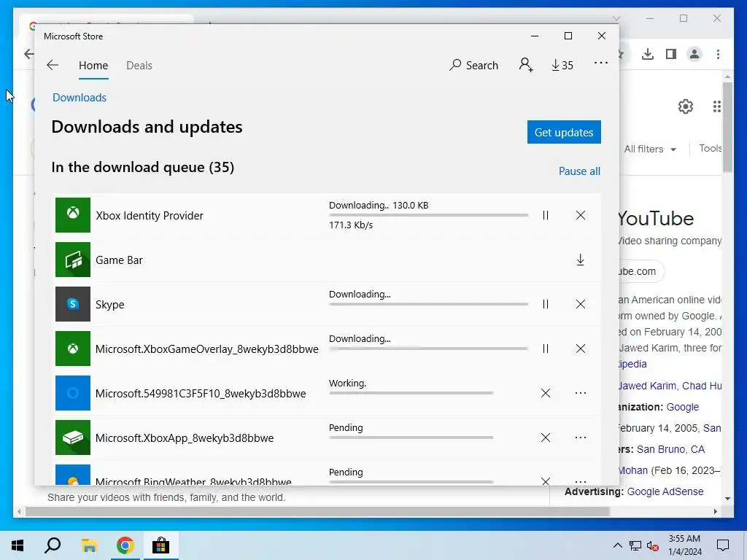This screenshot has width=747, height=560.
Task: Pause the Skype download
Action: 546,304
